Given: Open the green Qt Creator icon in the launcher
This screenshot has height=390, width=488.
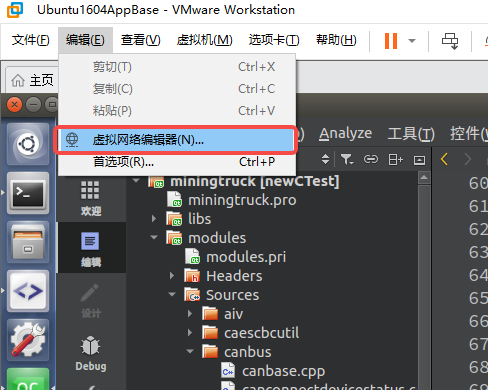Looking at the screenshot, I should 28,379.
